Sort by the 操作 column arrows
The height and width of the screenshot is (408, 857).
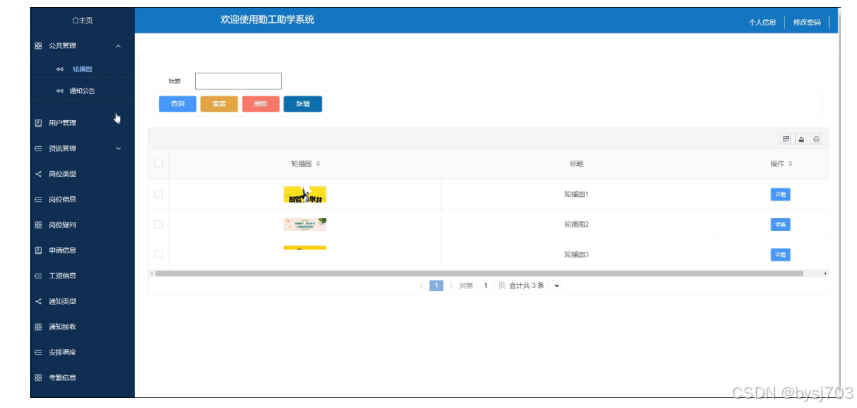[790, 164]
